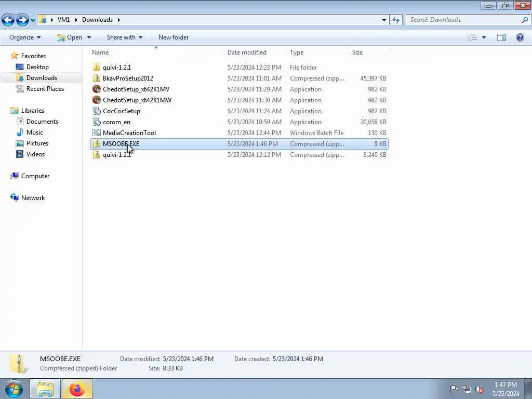Viewport: 532px width, 399px height.
Task: Select Downloads in the navigation pane
Action: click(x=42, y=78)
